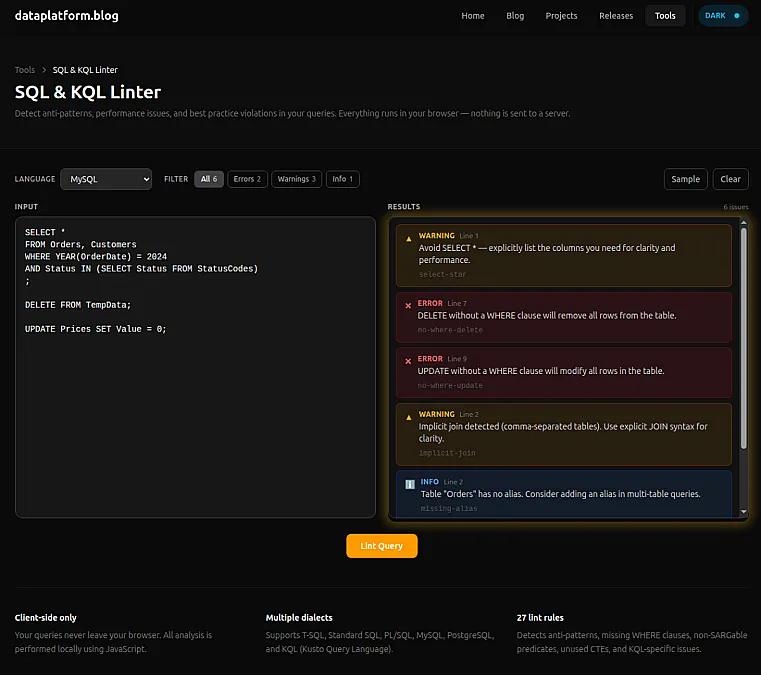This screenshot has height=675, width=761.
Task: Filter results to Warnings 3
Action: pos(297,179)
